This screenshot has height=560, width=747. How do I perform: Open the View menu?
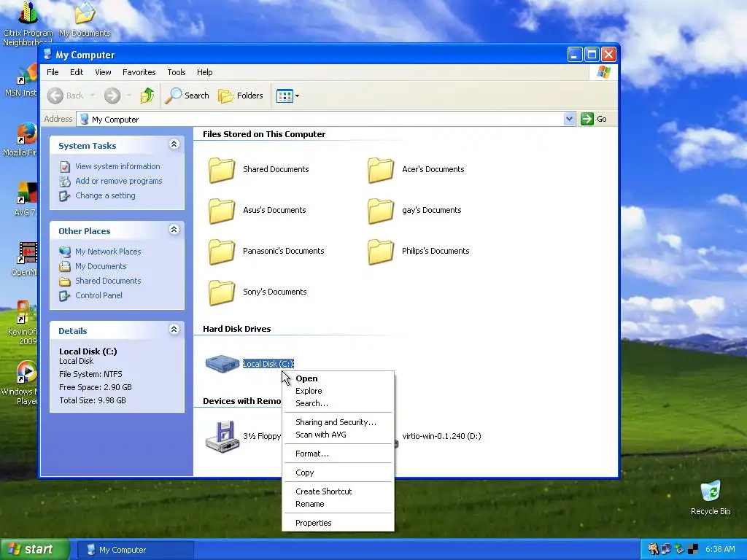click(103, 72)
